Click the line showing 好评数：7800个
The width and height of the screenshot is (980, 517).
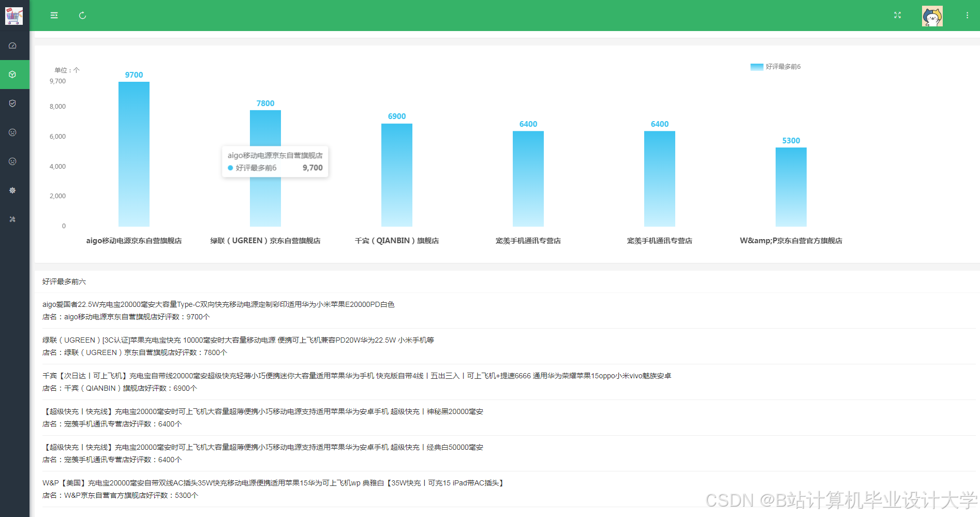[x=135, y=352]
